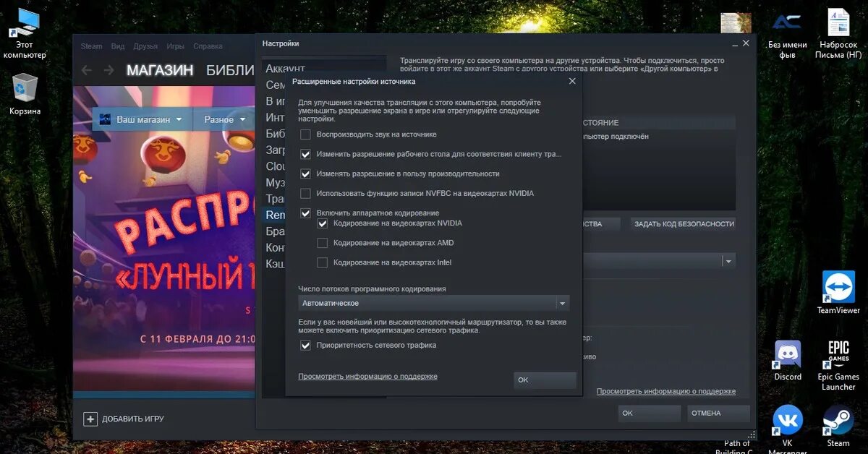Uncheck 'Изменить разрешение рабочего стола' option
This screenshot has width=868, height=454.
[305, 154]
